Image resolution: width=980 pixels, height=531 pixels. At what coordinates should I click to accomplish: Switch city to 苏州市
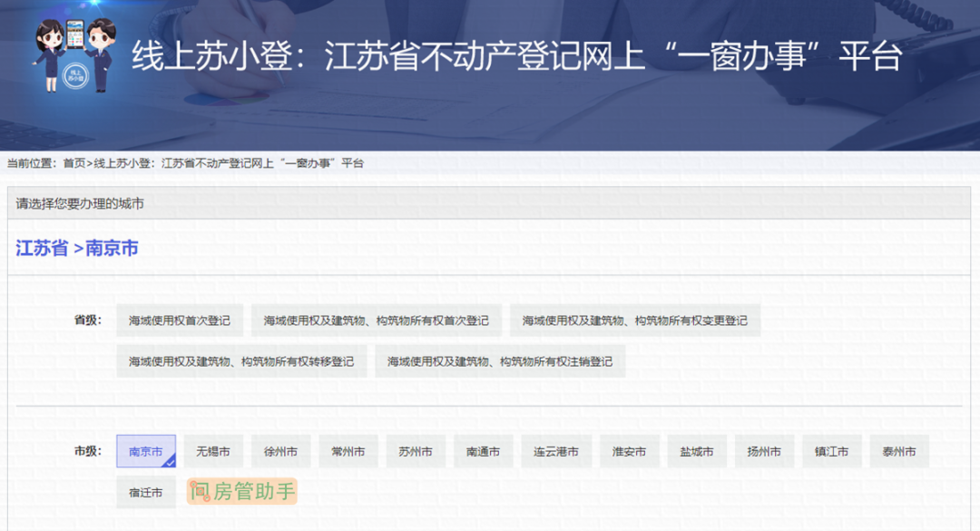pos(416,451)
